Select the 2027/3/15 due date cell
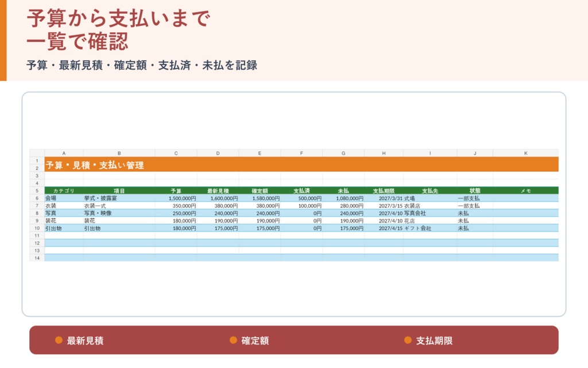This screenshot has height=368, width=588. (384, 206)
